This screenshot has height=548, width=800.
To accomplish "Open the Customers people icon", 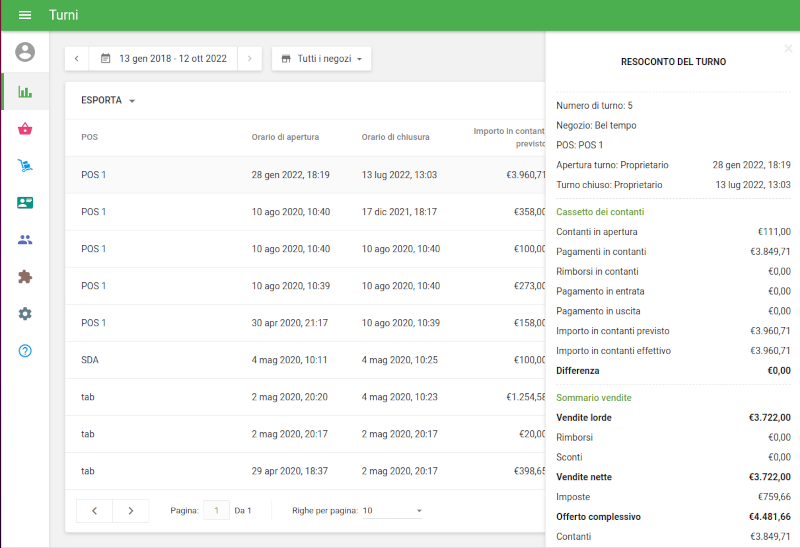I will (25, 240).
